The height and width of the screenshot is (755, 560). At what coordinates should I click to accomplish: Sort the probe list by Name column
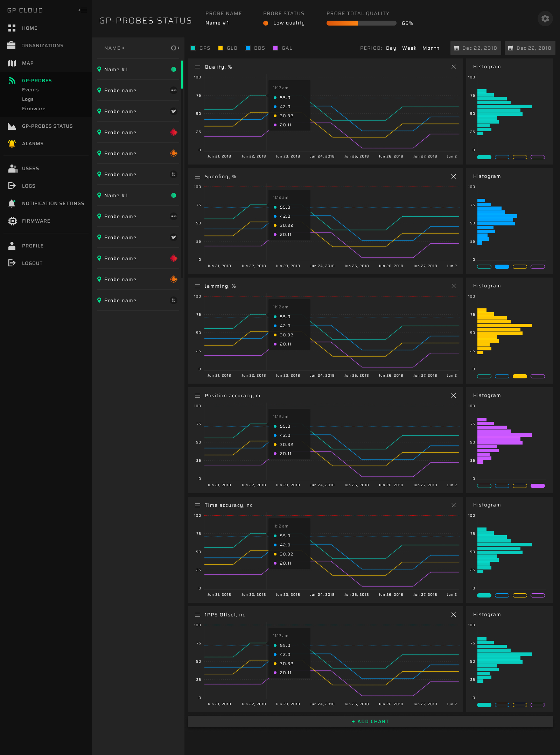coord(114,48)
